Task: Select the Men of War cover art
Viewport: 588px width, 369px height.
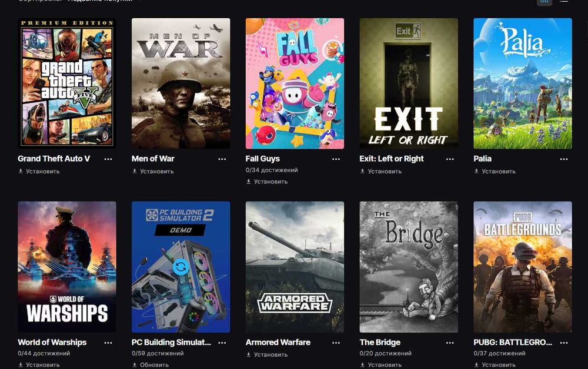Action: [x=181, y=83]
